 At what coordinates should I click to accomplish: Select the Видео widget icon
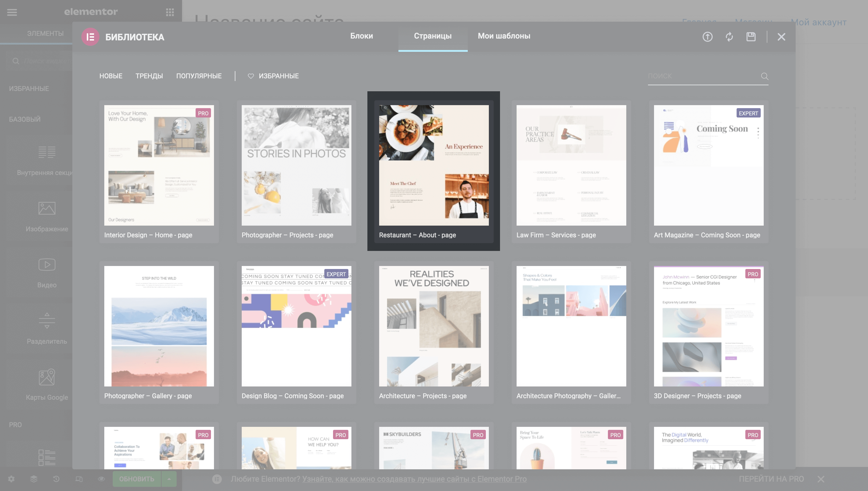pyautogui.click(x=47, y=264)
